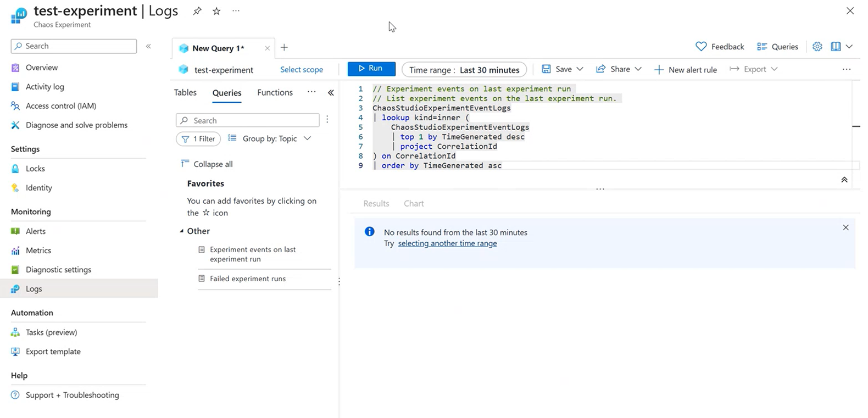Expand the Save dropdown

[x=580, y=69]
